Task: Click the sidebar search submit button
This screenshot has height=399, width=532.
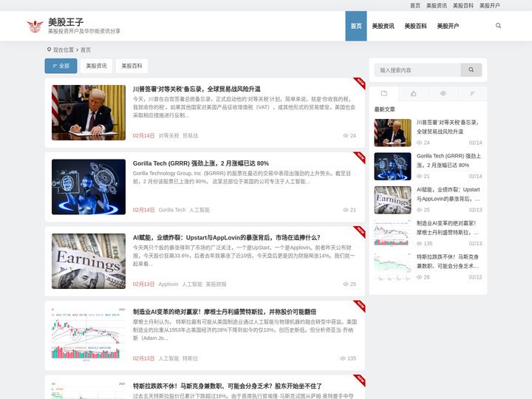Action: [471, 70]
